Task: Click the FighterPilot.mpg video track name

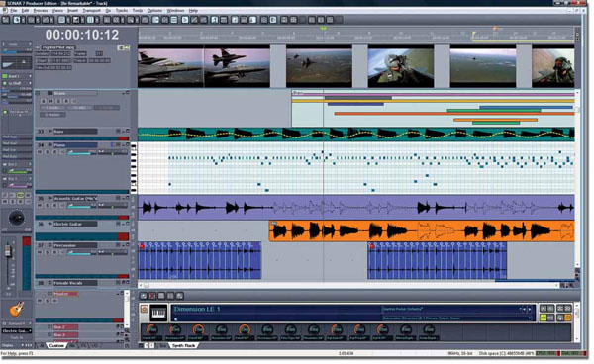Action: pos(58,47)
